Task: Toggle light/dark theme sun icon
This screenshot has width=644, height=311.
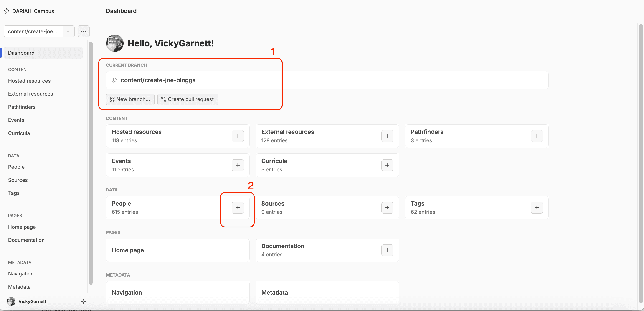Action: [83, 301]
